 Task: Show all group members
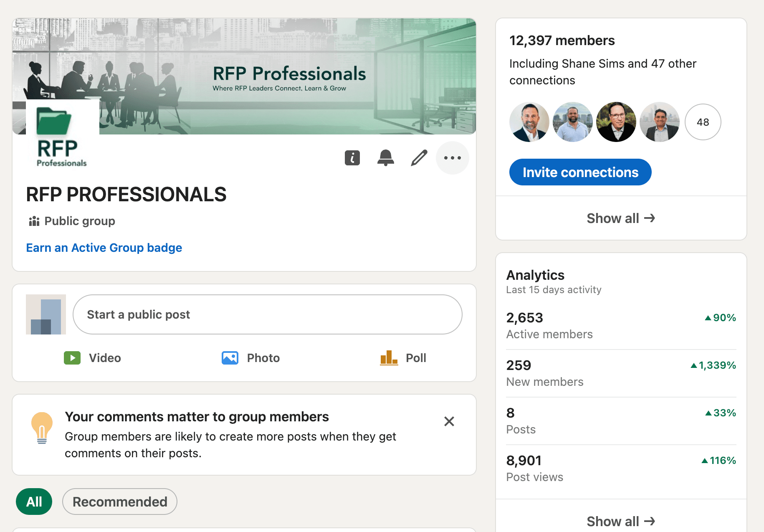[x=621, y=218]
